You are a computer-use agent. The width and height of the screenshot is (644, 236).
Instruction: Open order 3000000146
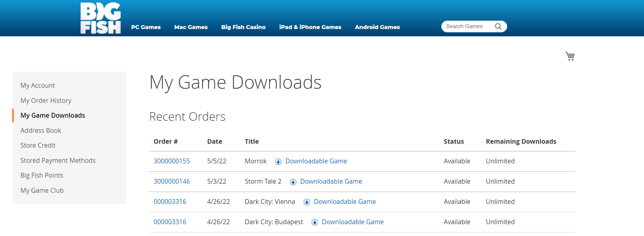[x=172, y=182]
